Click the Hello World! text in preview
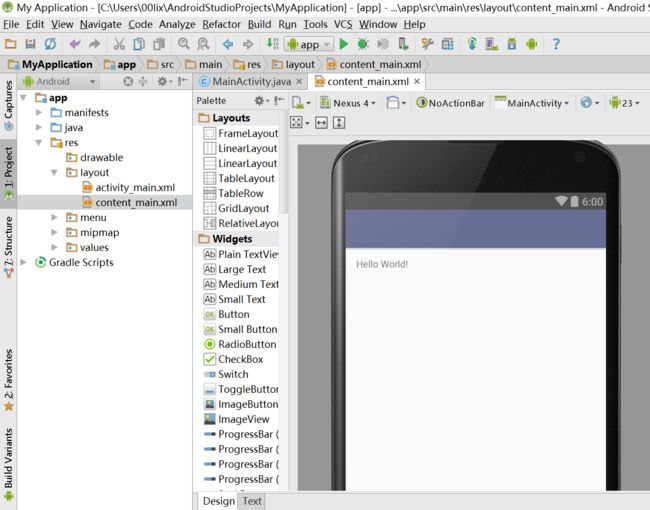This screenshot has width=650, height=510. 382,264
